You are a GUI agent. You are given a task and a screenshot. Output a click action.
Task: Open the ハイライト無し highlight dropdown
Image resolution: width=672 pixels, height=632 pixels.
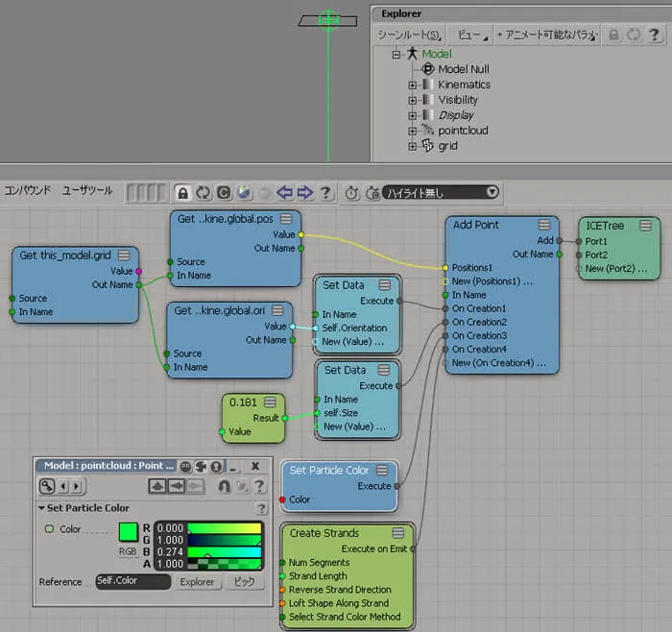(x=441, y=192)
